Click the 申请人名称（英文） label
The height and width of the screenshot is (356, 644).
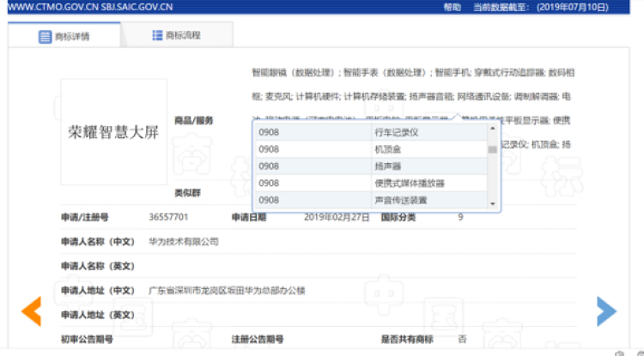click(98, 266)
